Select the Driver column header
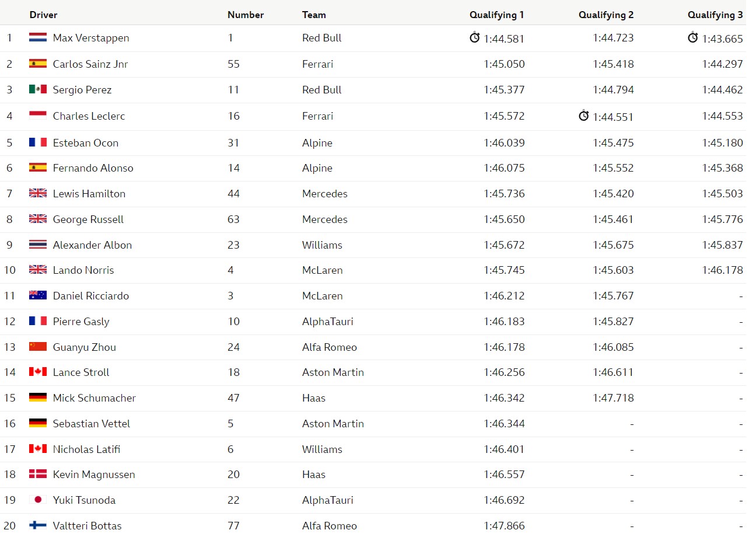Image resolution: width=756 pixels, height=537 pixels. pyautogui.click(x=44, y=15)
